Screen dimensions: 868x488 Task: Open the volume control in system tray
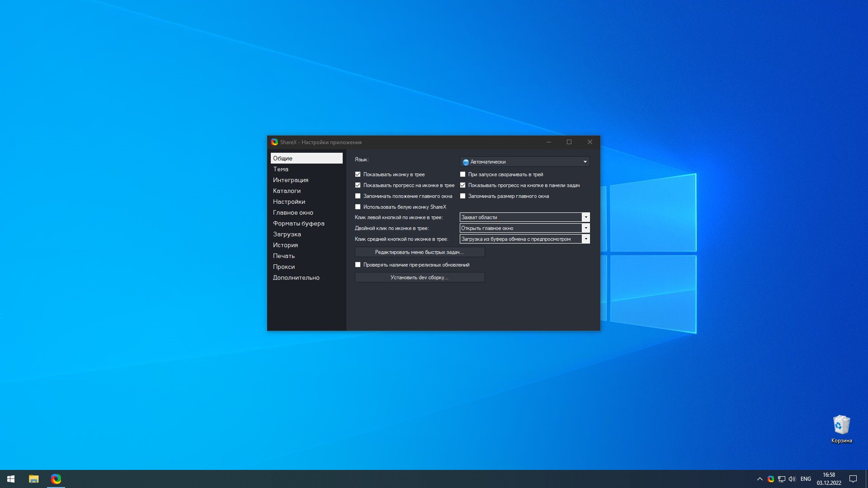pos(792,479)
